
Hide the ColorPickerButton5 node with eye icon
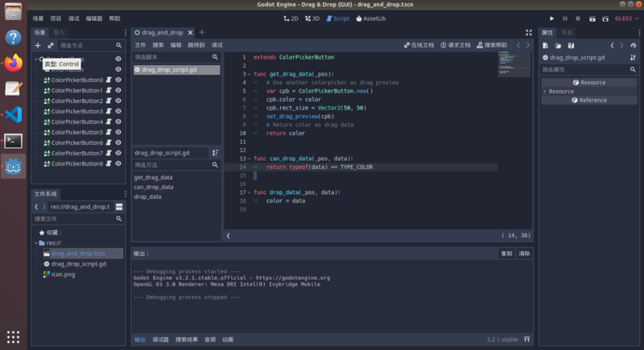click(x=118, y=132)
